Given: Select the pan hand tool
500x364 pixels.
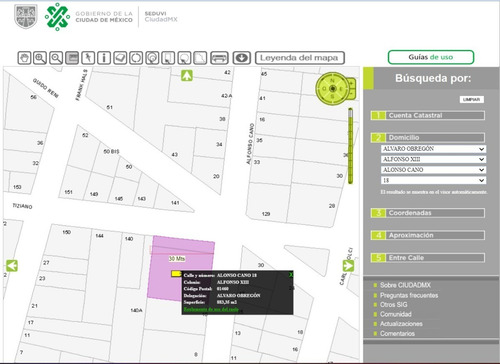Looking at the screenshot, I should point(24,58).
